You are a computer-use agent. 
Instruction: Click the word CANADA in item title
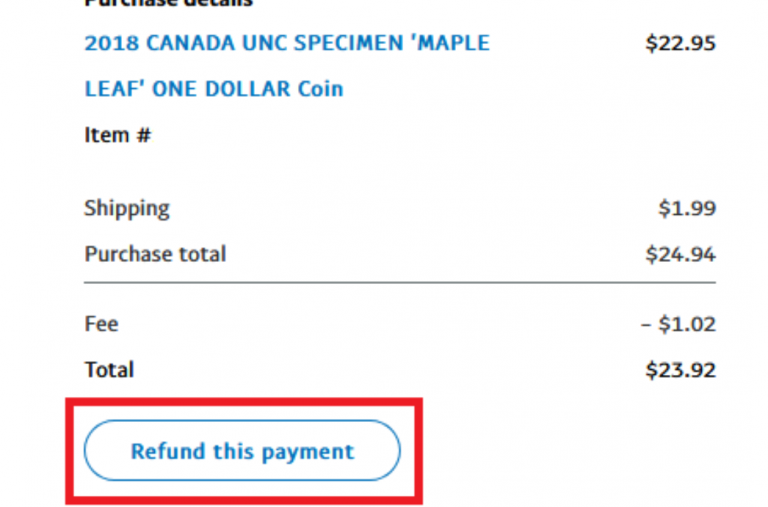click(x=191, y=44)
